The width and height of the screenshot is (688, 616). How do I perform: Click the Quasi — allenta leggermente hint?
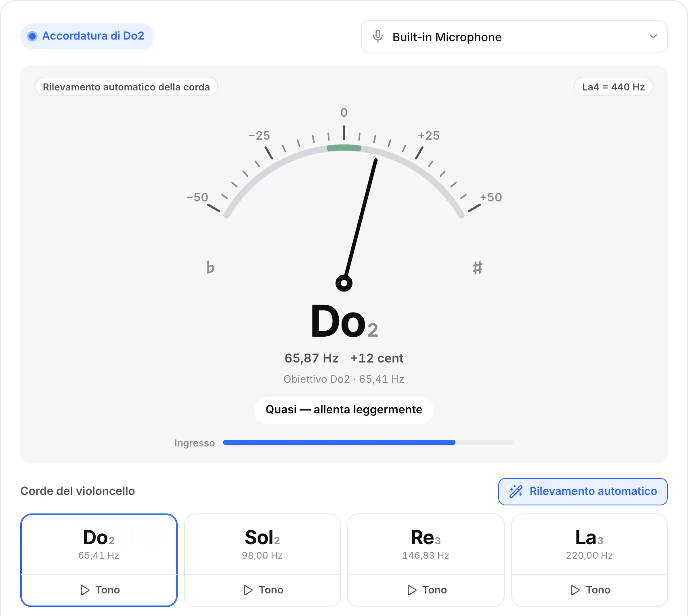coord(344,410)
